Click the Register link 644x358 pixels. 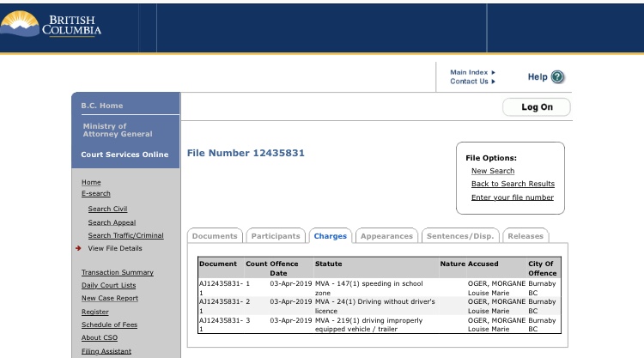[94, 312]
